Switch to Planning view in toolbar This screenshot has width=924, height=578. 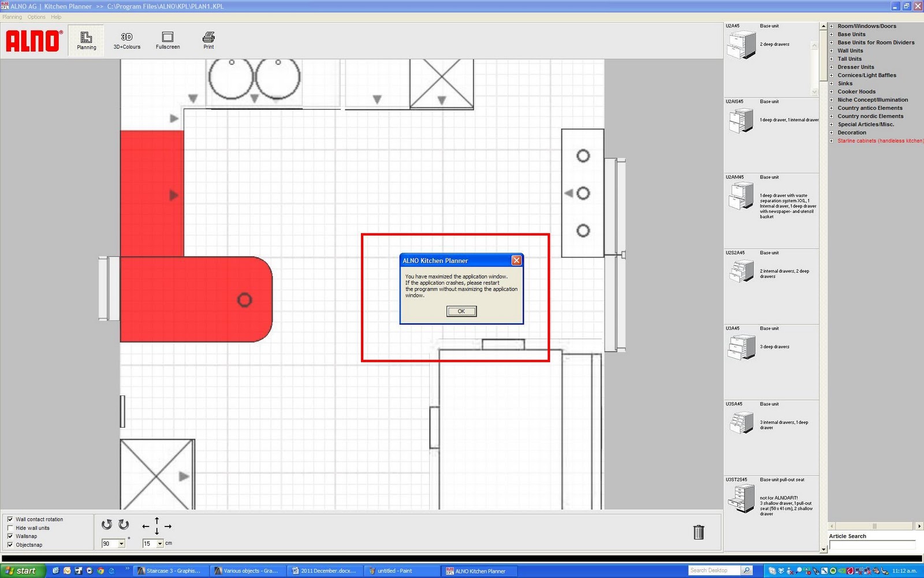(x=86, y=40)
